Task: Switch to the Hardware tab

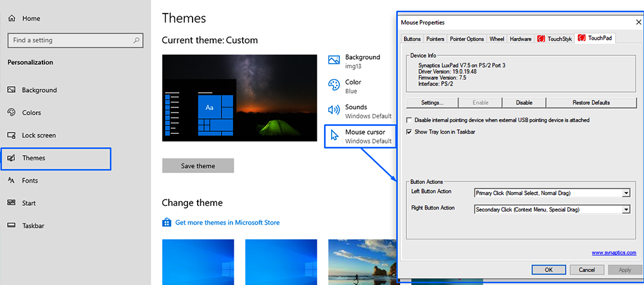Action: pos(520,39)
